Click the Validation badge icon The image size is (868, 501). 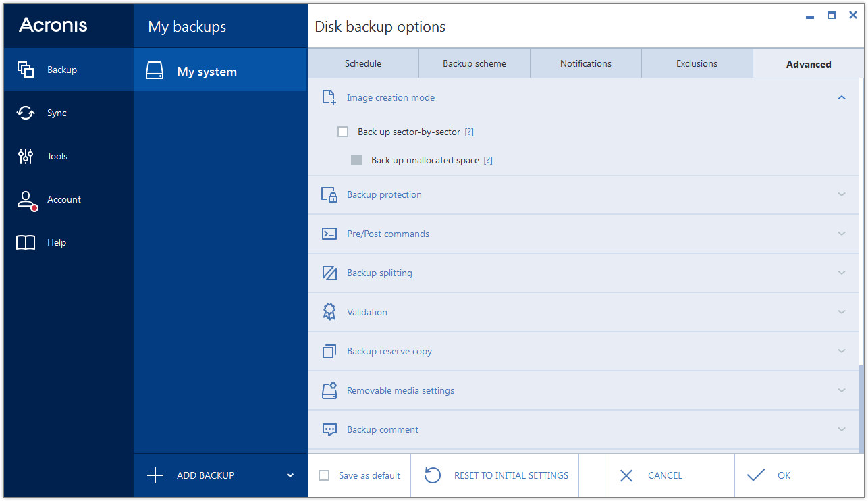click(x=329, y=312)
